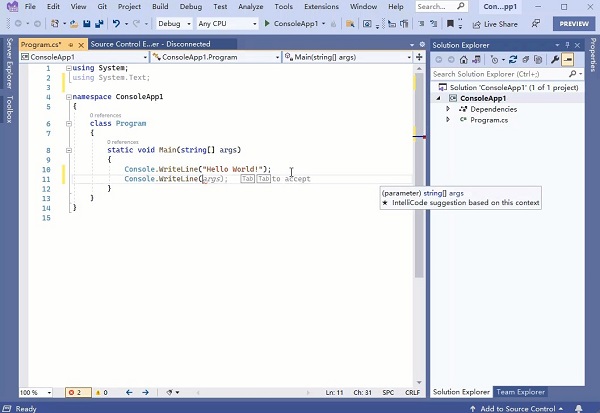Toggle Show All Files in Solution Explorer
Image resolution: width=600 pixels, height=413 pixels.
coord(538,59)
